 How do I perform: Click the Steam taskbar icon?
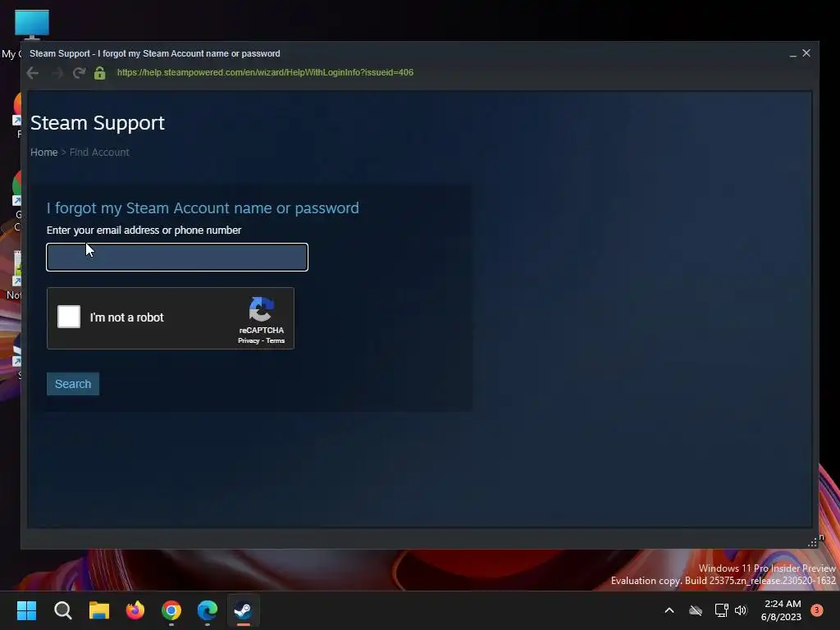[x=244, y=610]
